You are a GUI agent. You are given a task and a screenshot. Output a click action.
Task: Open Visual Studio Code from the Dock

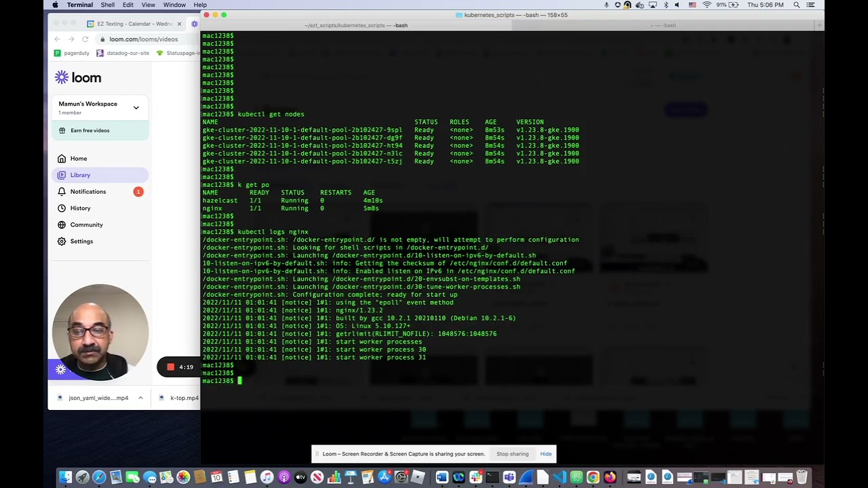click(559, 477)
